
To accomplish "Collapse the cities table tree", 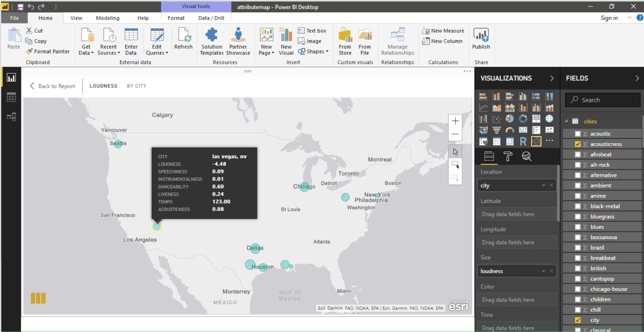I will [566, 121].
